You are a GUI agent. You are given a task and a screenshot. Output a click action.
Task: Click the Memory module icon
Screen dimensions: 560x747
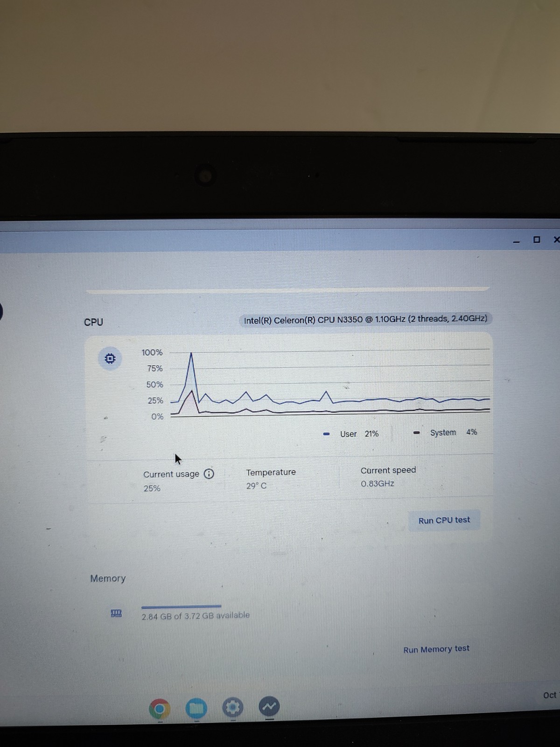(116, 613)
